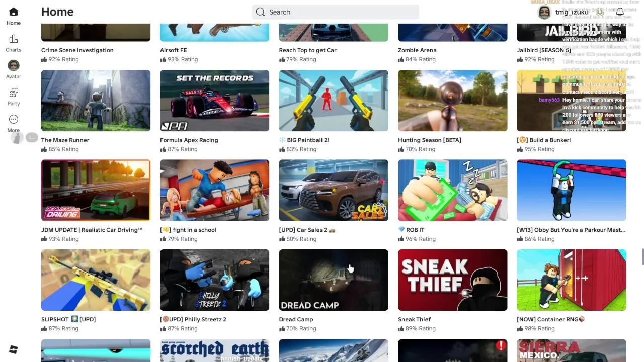Image resolution: width=644 pixels, height=362 pixels.
Task: Open SLIPSHOT game thumbnail
Action: tap(96, 280)
